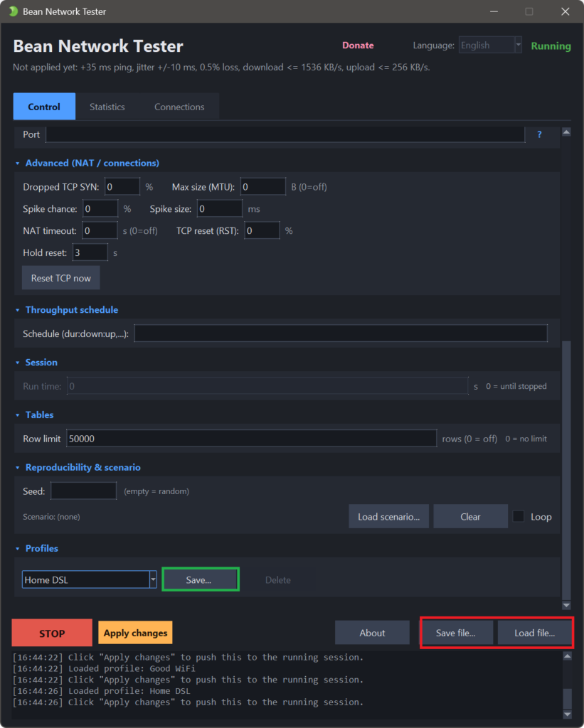This screenshot has height=728, width=584.
Task: Open the Language dropdown
Action: click(518, 45)
